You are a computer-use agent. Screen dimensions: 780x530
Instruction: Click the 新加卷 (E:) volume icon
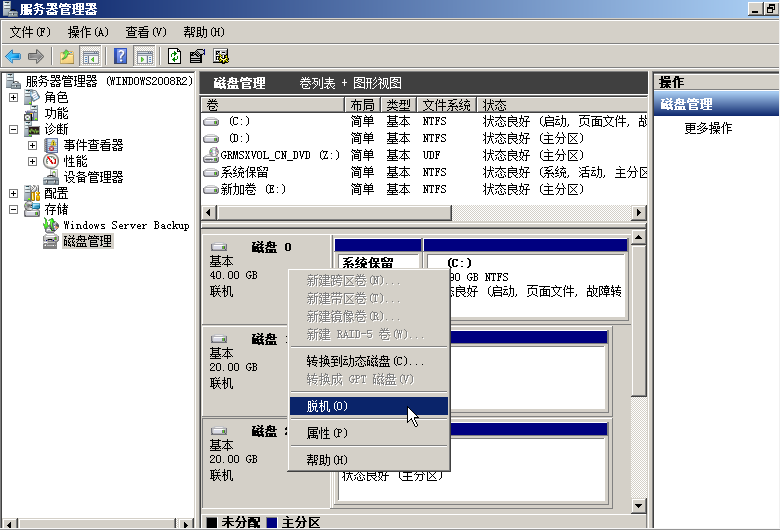point(211,189)
